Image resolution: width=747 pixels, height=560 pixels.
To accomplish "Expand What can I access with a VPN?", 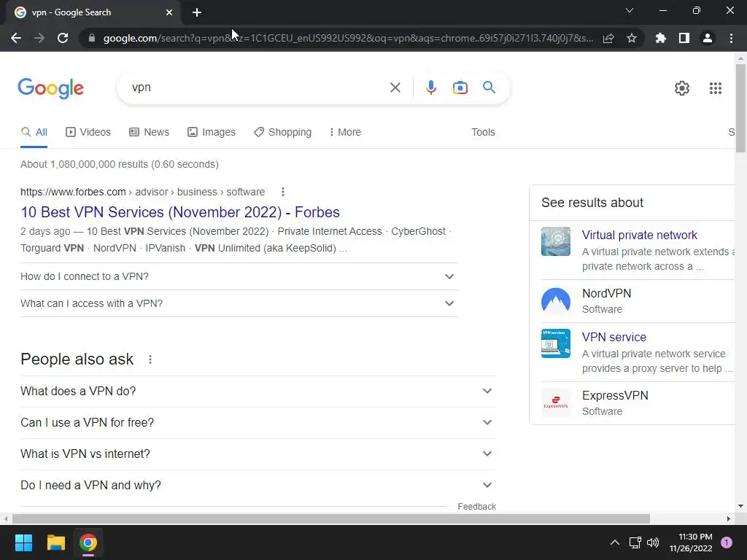I will pyautogui.click(x=239, y=304).
